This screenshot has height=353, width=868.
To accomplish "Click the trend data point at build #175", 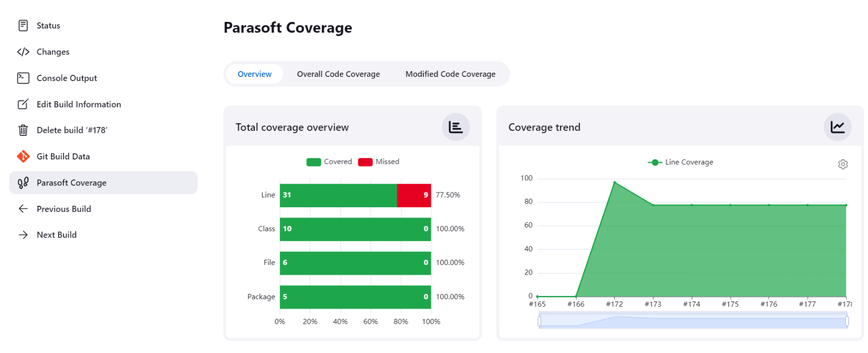I will click(730, 205).
